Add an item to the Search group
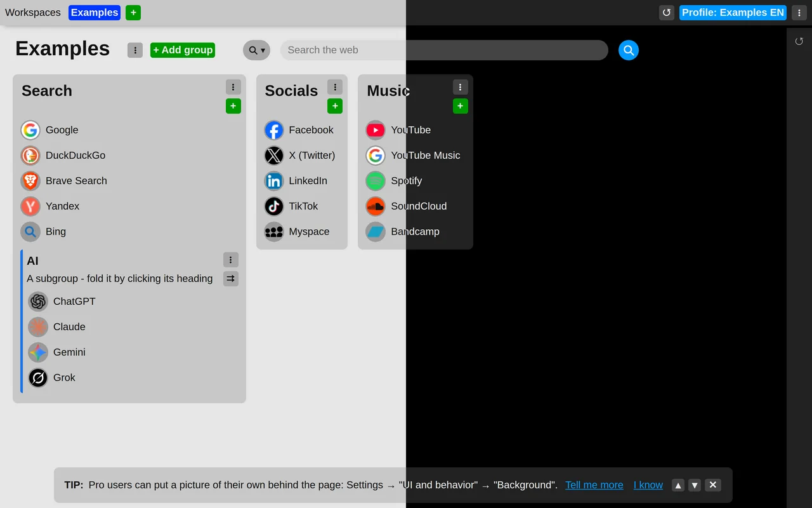 233,106
